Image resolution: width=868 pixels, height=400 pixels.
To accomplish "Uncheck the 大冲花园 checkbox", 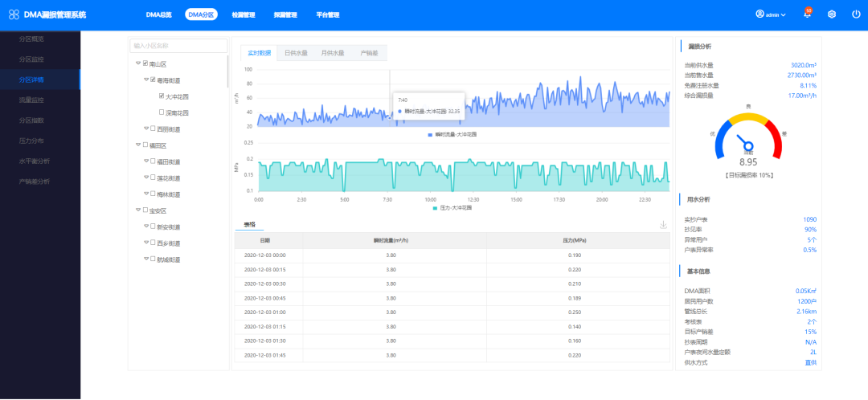I will [162, 96].
